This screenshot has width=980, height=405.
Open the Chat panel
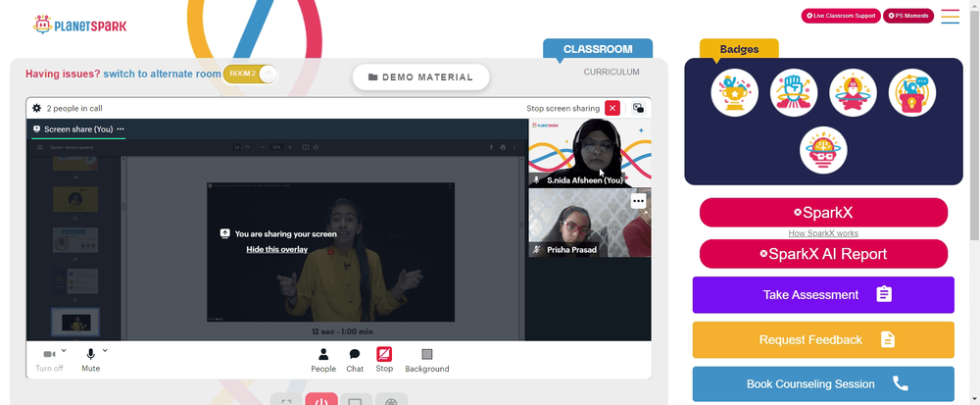tap(355, 361)
